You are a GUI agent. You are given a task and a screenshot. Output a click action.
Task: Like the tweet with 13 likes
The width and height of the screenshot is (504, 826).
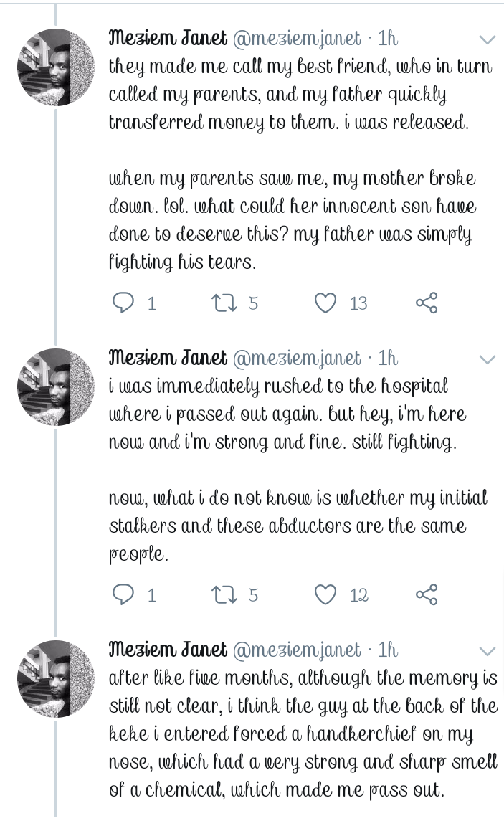click(325, 303)
